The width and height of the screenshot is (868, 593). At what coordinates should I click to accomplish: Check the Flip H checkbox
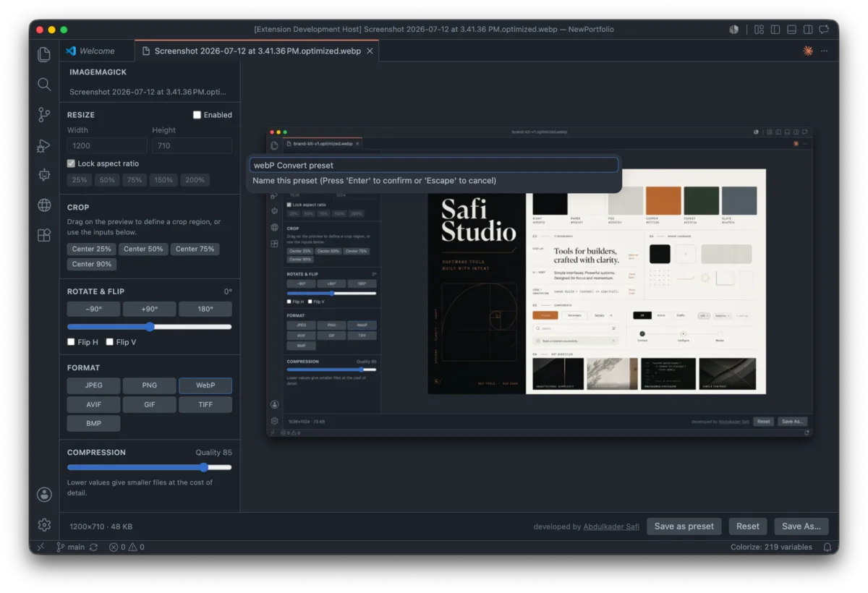(x=71, y=342)
